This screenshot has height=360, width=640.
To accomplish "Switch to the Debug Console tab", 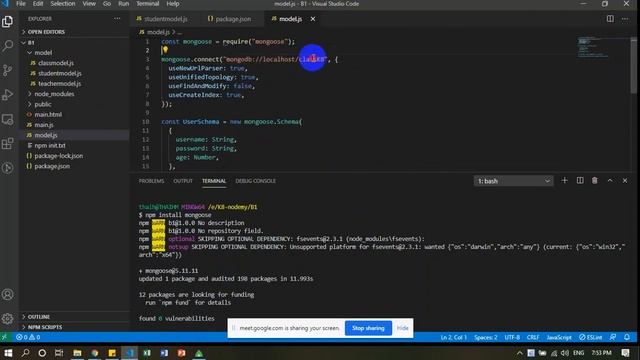I will coord(256,181).
